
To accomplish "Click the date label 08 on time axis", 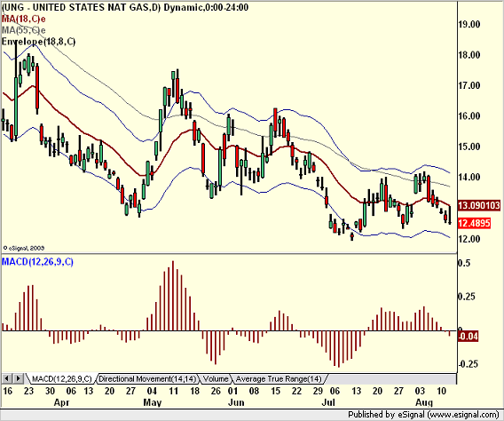I will pos(254,391).
